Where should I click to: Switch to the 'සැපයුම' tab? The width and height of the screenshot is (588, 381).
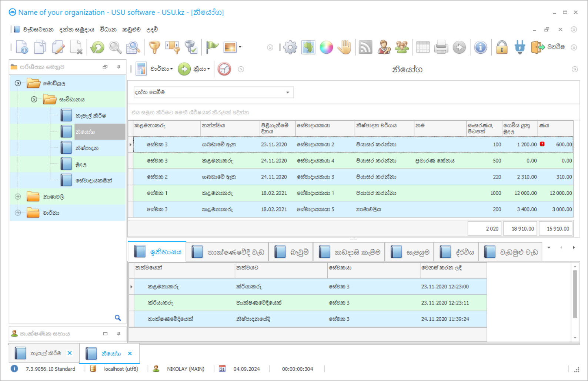(410, 252)
